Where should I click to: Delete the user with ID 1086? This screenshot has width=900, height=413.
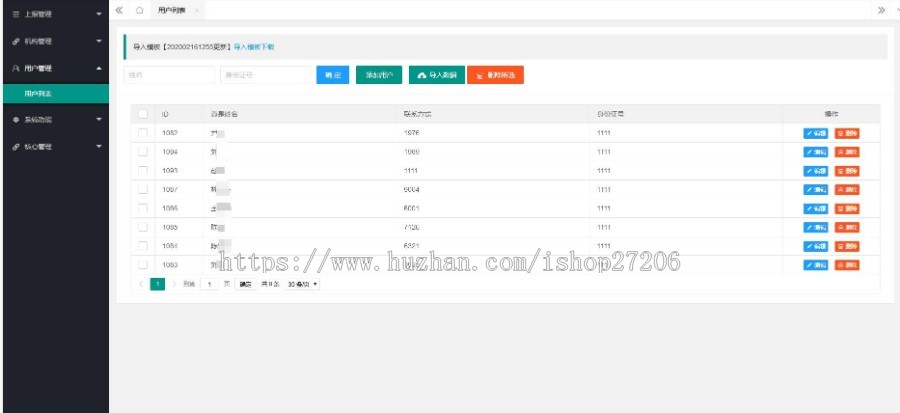pyautogui.click(x=847, y=209)
